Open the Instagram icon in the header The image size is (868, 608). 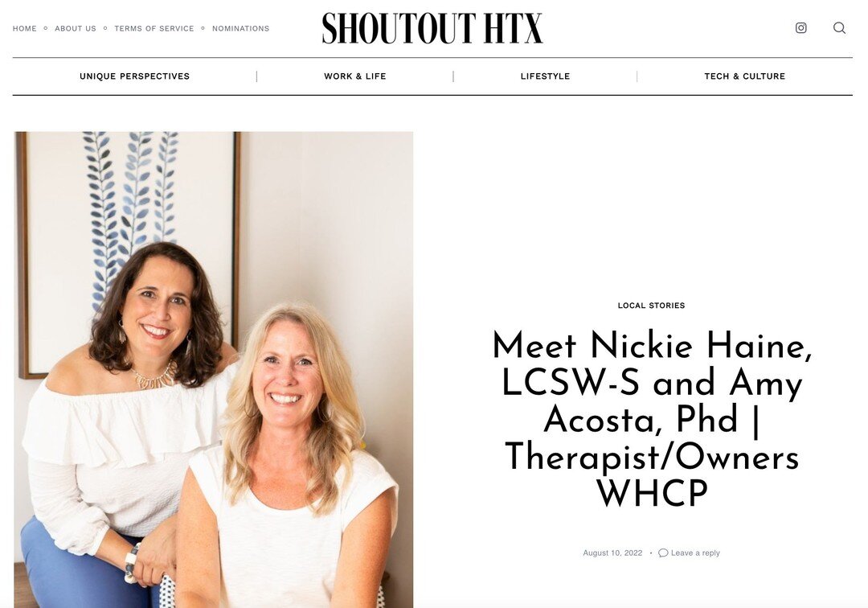[800, 27]
